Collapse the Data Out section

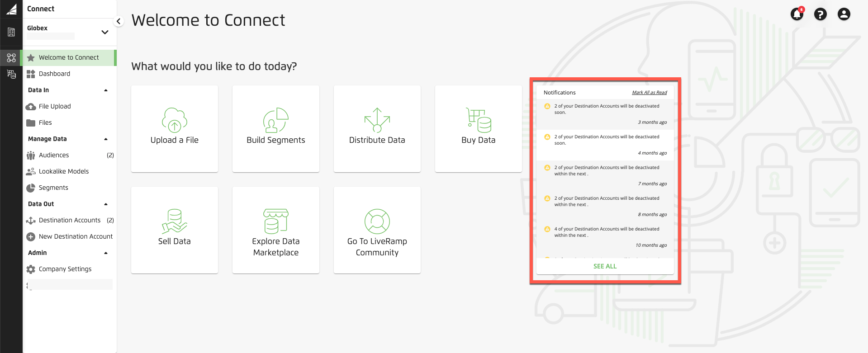(106, 204)
